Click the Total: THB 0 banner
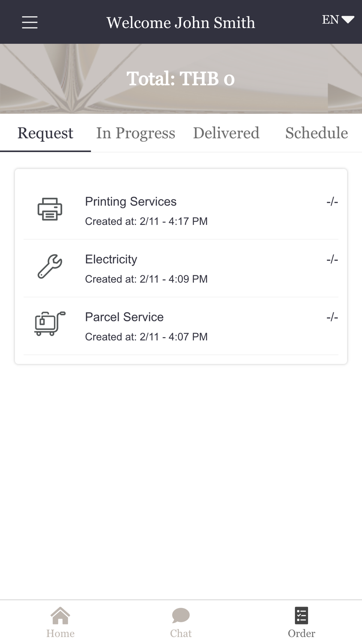Screen dimensions: 362x644 click(181, 79)
